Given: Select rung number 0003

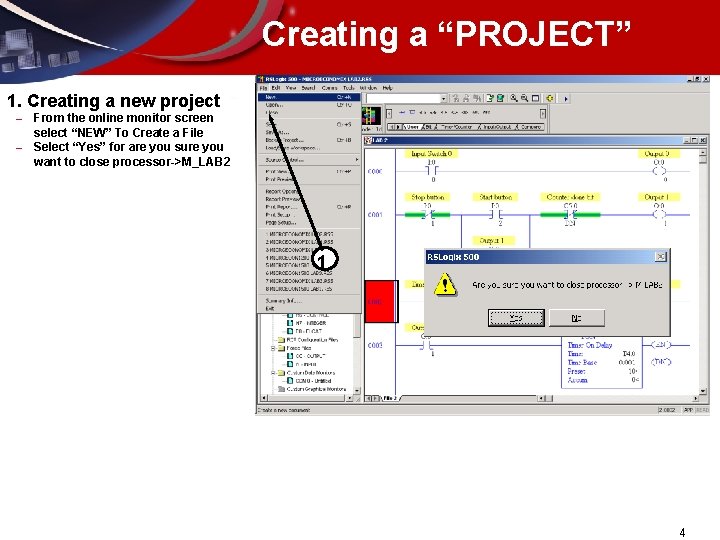Looking at the screenshot, I should [375, 345].
